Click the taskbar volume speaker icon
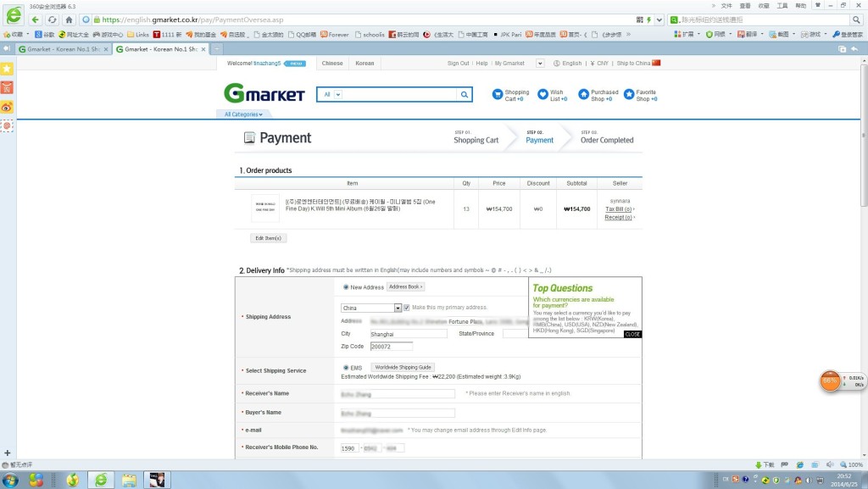 click(809, 481)
